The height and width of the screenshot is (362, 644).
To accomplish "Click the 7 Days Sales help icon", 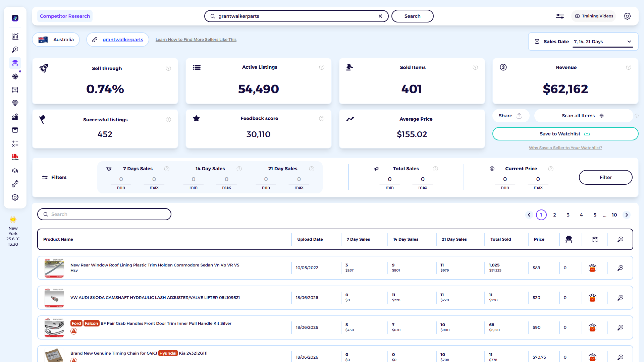I will tap(167, 169).
